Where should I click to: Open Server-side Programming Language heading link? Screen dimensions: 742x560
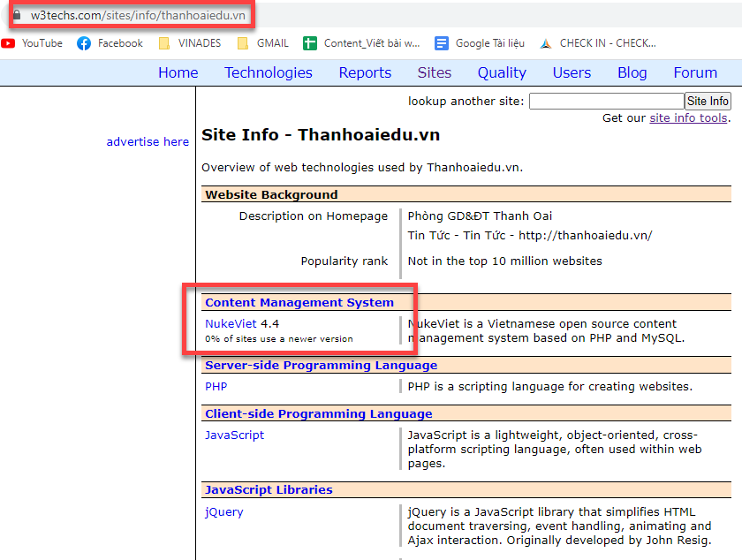point(321,366)
